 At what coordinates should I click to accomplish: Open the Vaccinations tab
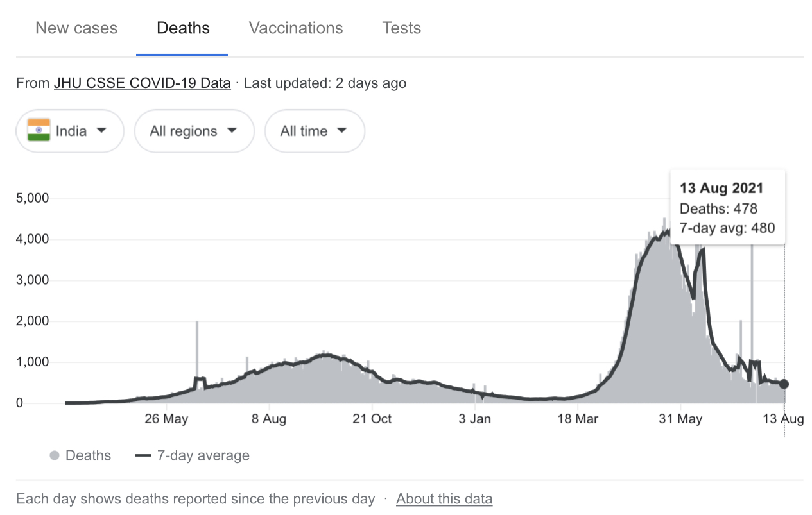(296, 28)
